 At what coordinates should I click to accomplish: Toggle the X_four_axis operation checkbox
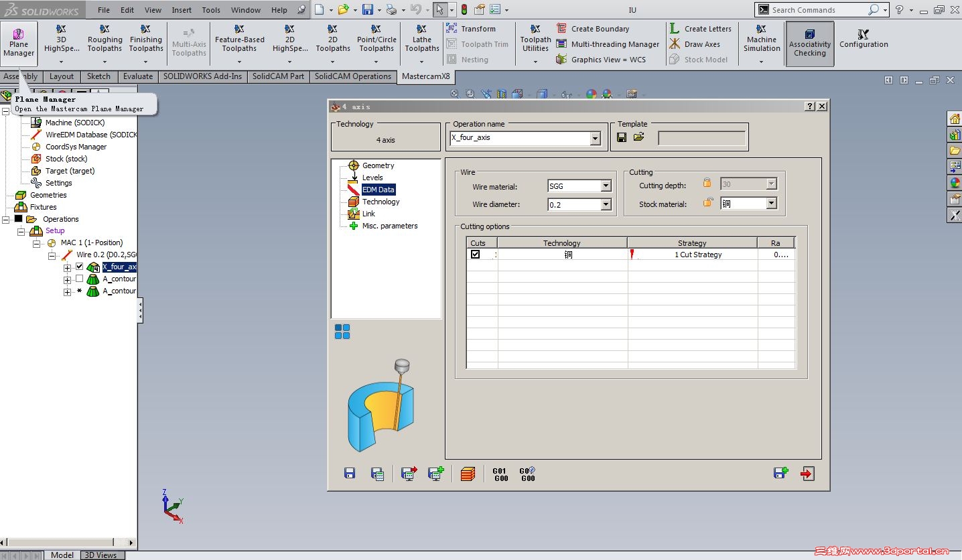(79, 267)
